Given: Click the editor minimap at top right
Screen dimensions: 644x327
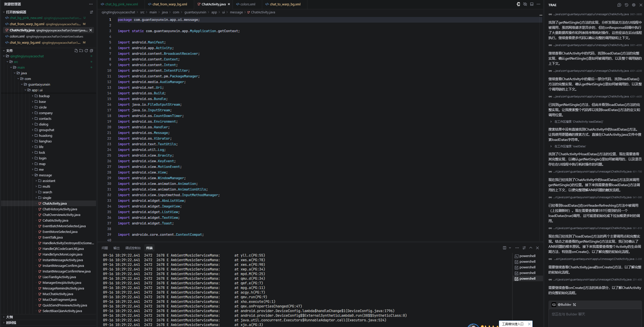Looking at the screenshot, I should pyautogui.click(x=541, y=16).
